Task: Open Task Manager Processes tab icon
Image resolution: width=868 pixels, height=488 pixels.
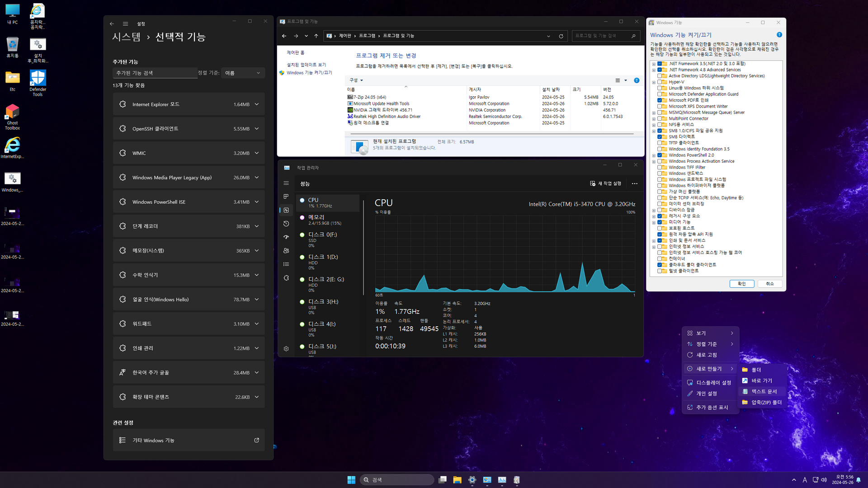Action: [286, 197]
